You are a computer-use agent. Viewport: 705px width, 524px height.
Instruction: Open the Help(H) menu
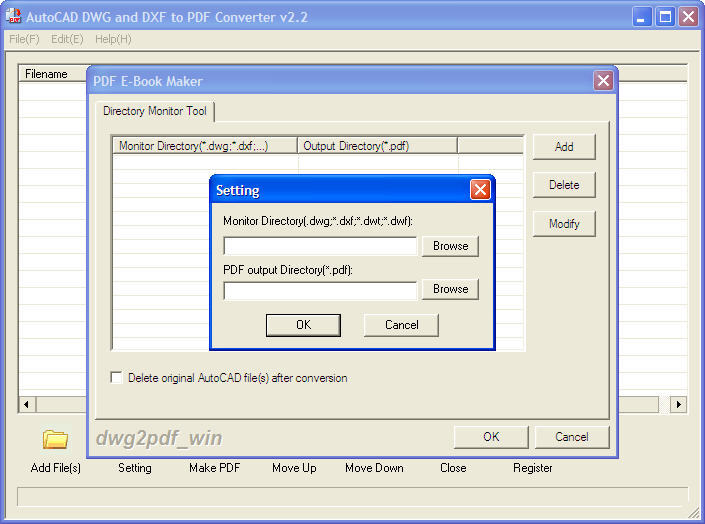click(113, 39)
